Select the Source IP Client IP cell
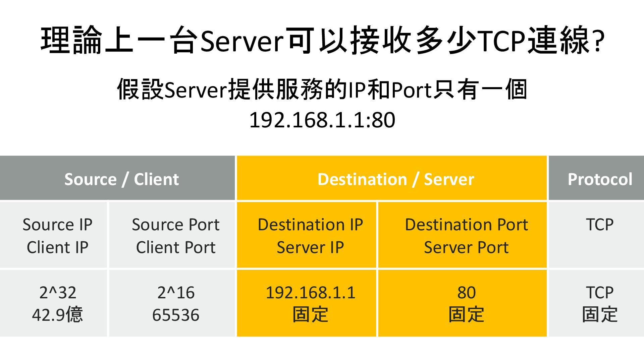Viewport: 644px width, 362px height. point(53,235)
